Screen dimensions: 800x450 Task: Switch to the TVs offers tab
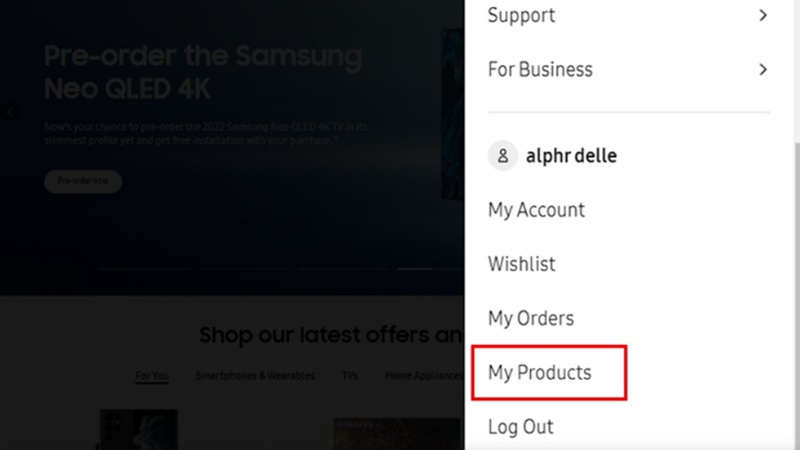[350, 376]
